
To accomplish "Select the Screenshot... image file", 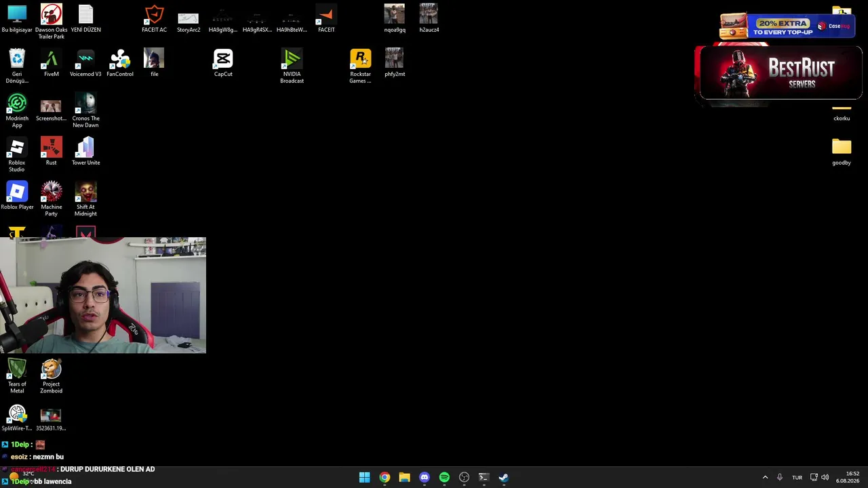I will (x=51, y=110).
